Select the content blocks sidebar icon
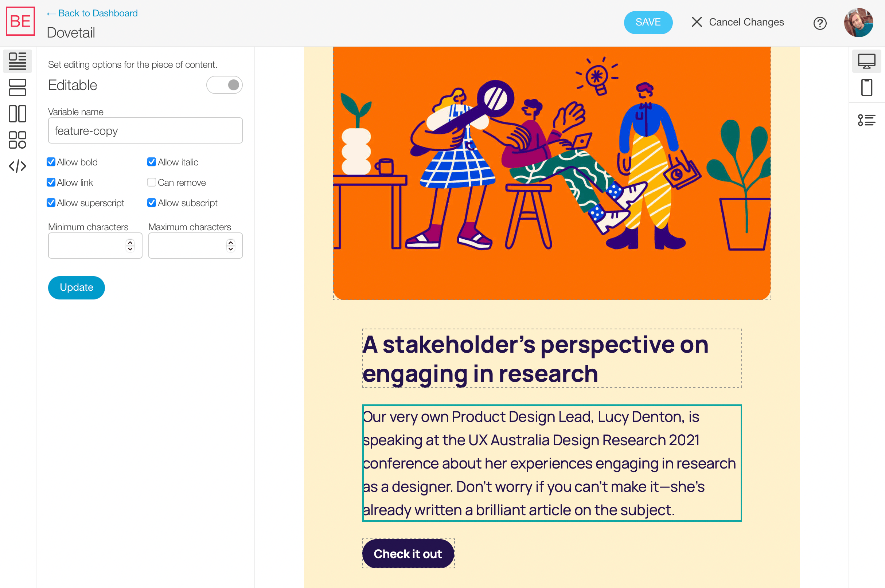Screen dimensions: 885x588 (x=17, y=61)
